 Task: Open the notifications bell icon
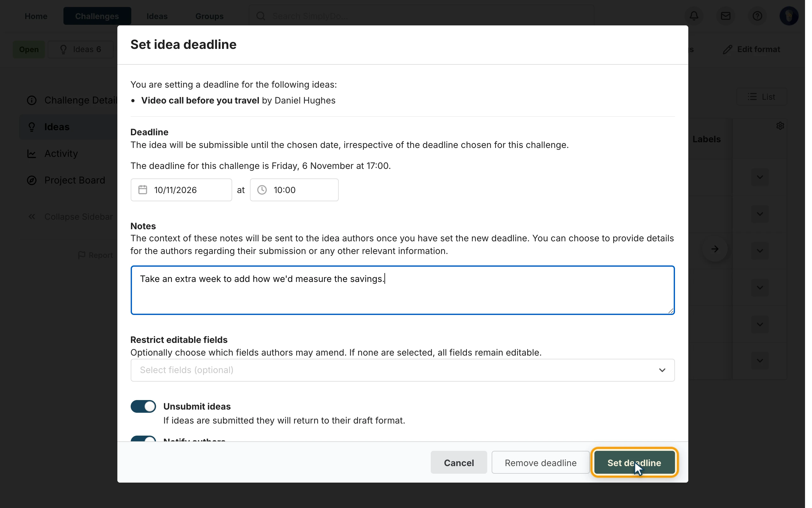click(694, 16)
